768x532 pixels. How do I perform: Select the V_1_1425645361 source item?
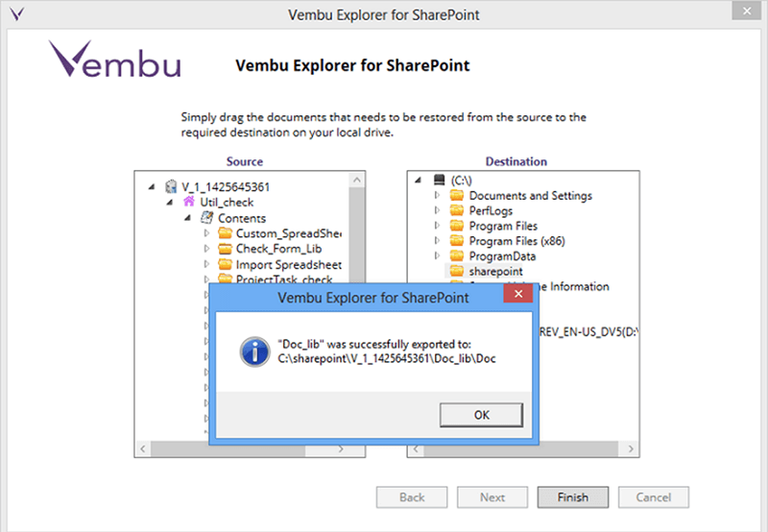click(x=226, y=187)
